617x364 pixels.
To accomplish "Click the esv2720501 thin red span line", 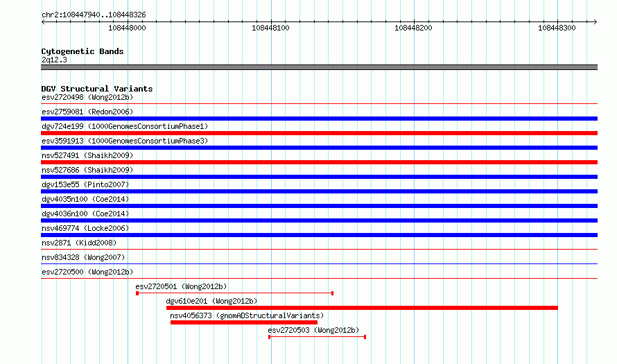I will (235, 293).
